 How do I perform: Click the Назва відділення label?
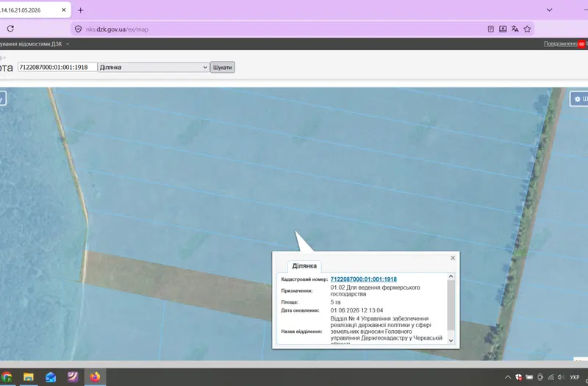(301, 332)
